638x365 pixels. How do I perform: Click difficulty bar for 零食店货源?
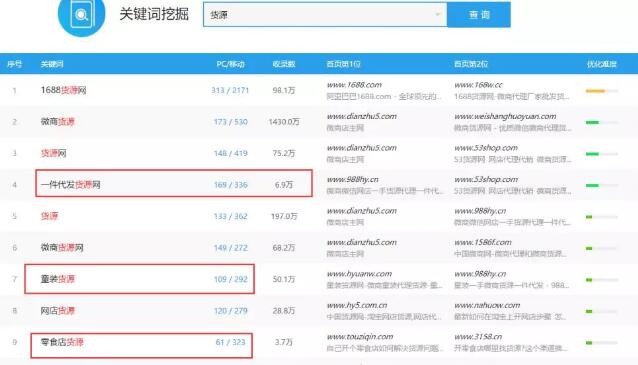(x=601, y=343)
